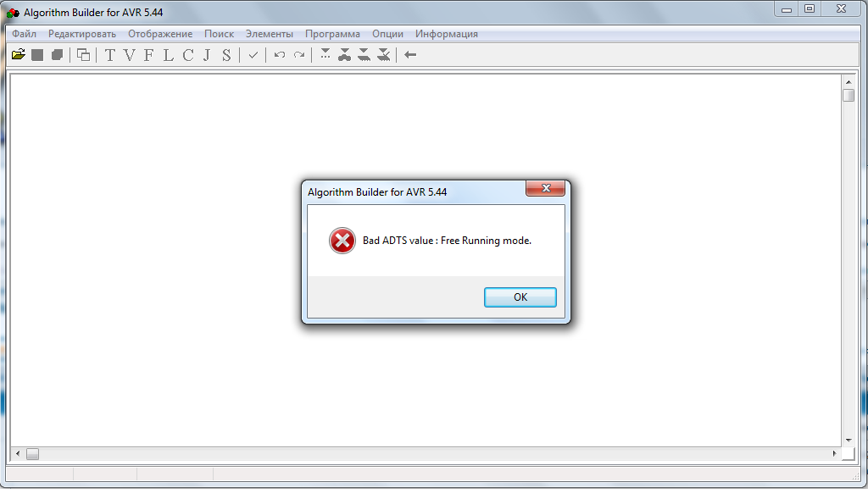Click the open file folder icon

click(x=19, y=55)
